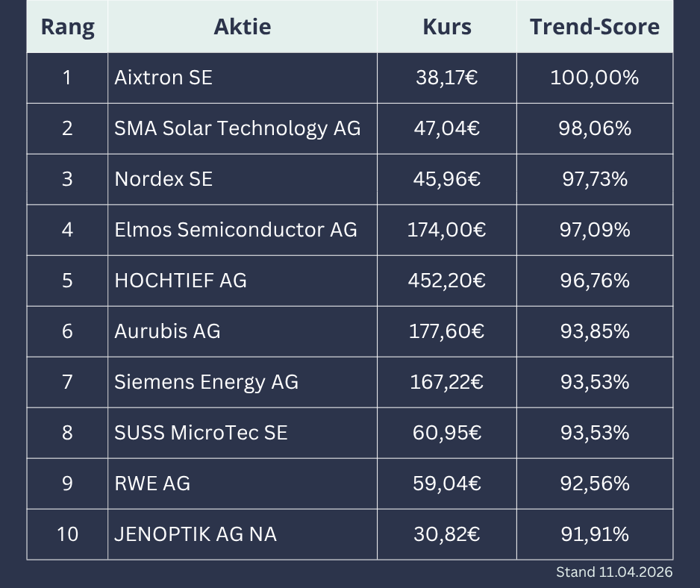This screenshot has width=700, height=588.
Task: Open the Aurubis AG entry
Action: (x=167, y=331)
